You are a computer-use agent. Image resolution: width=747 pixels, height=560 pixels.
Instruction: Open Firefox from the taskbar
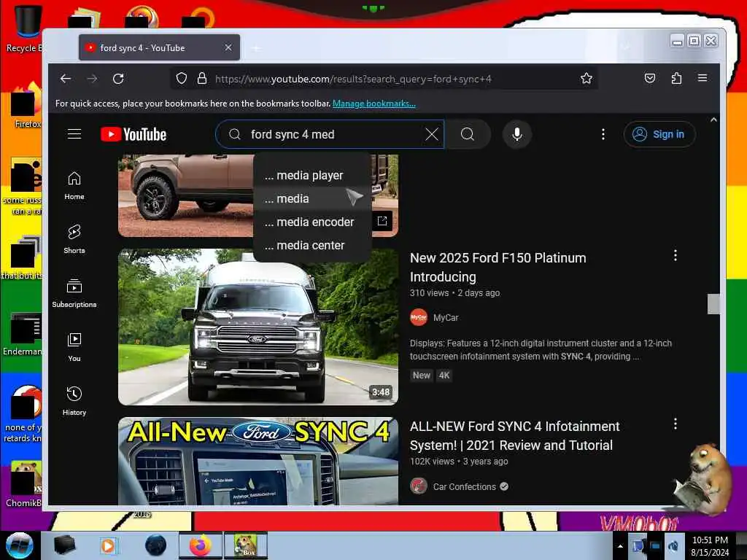[200, 545]
